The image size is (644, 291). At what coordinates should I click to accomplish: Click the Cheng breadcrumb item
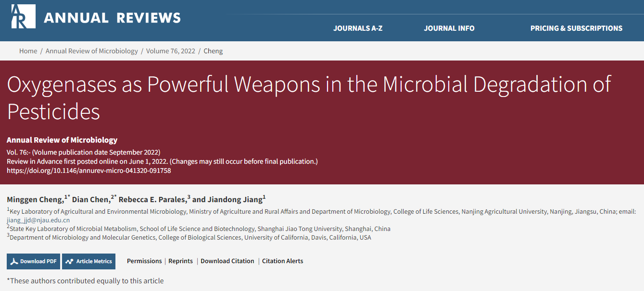[x=213, y=51]
